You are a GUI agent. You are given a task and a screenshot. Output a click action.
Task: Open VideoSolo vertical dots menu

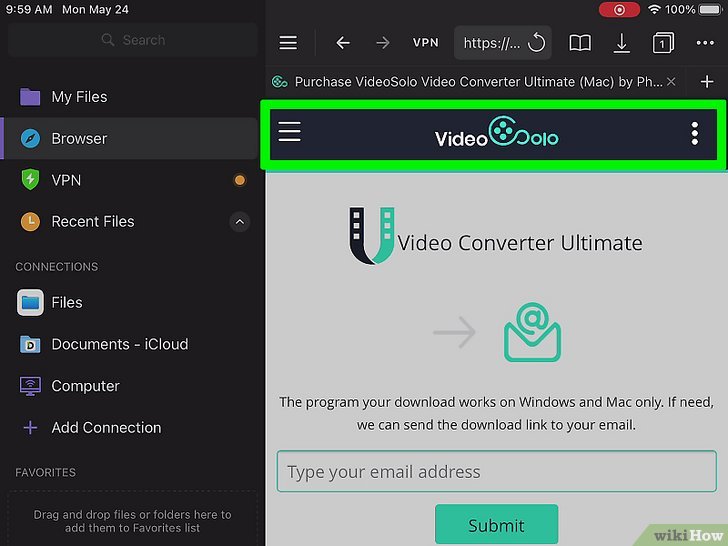click(x=695, y=134)
